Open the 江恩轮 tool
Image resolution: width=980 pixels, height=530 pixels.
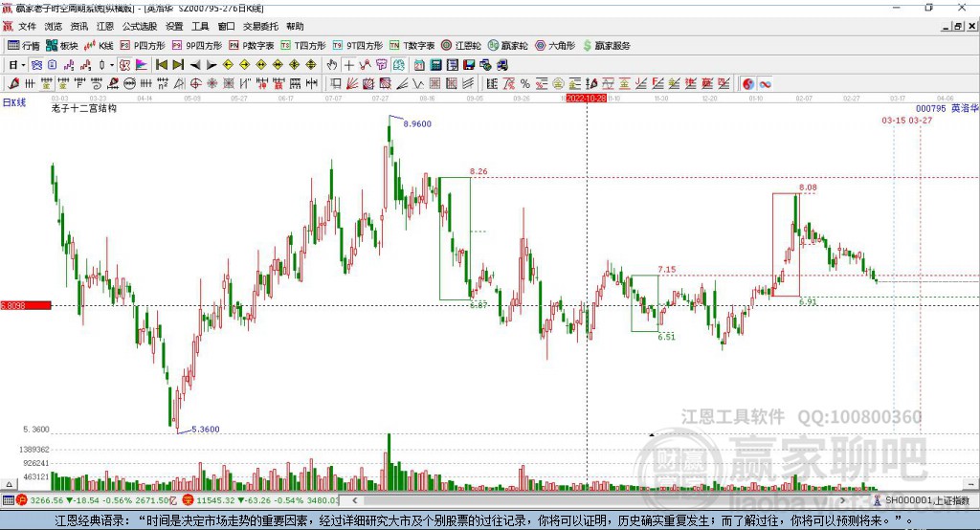point(464,46)
